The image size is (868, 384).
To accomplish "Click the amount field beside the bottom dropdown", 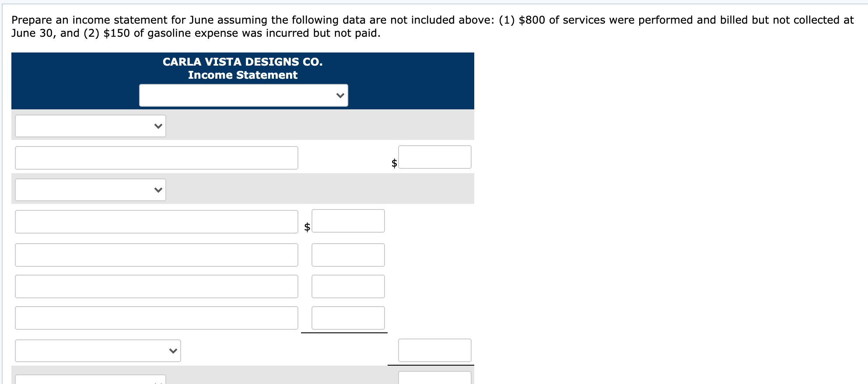I will pos(434,350).
